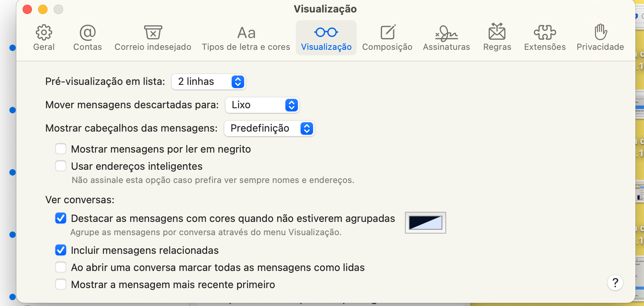The width and height of the screenshot is (644, 306).
Task: Open the Assinaturas signature icon tab
Action: click(447, 33)
